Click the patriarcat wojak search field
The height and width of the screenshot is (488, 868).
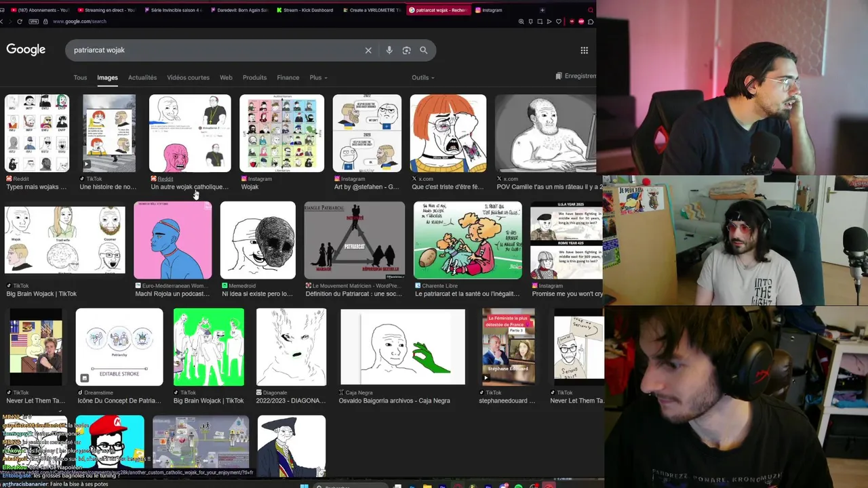pos(217,50)
